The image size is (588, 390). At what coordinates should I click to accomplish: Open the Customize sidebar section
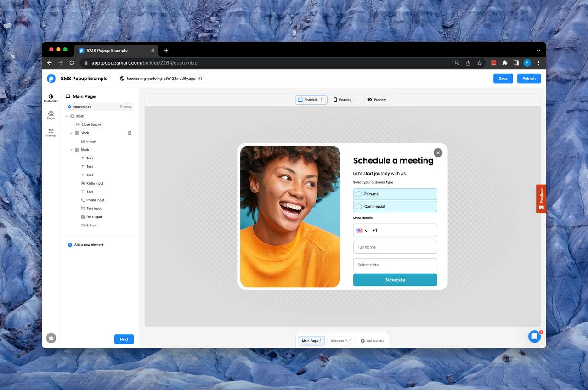pos(51,98)
